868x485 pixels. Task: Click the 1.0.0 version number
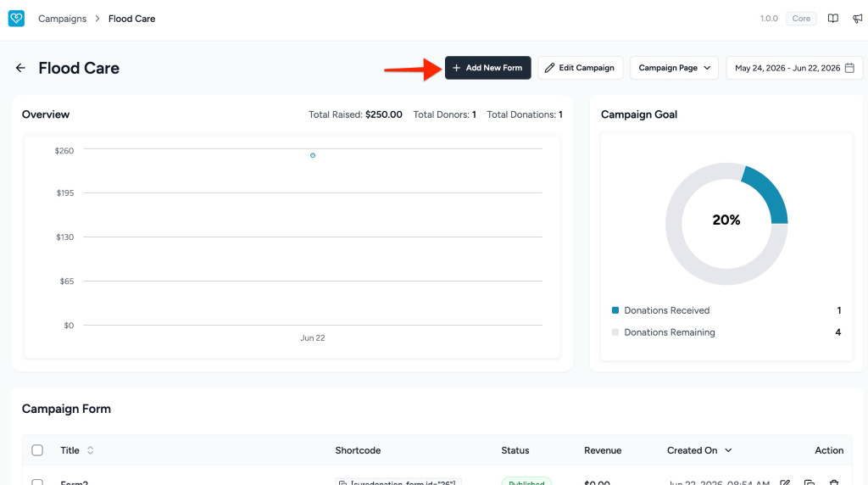click(768, 19)
